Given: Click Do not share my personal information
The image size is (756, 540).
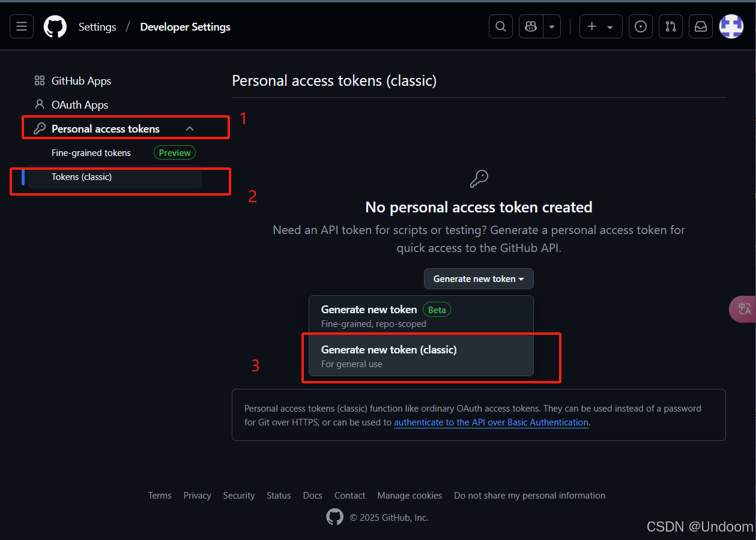Looking at the screenshot, I should click(530, 496).
